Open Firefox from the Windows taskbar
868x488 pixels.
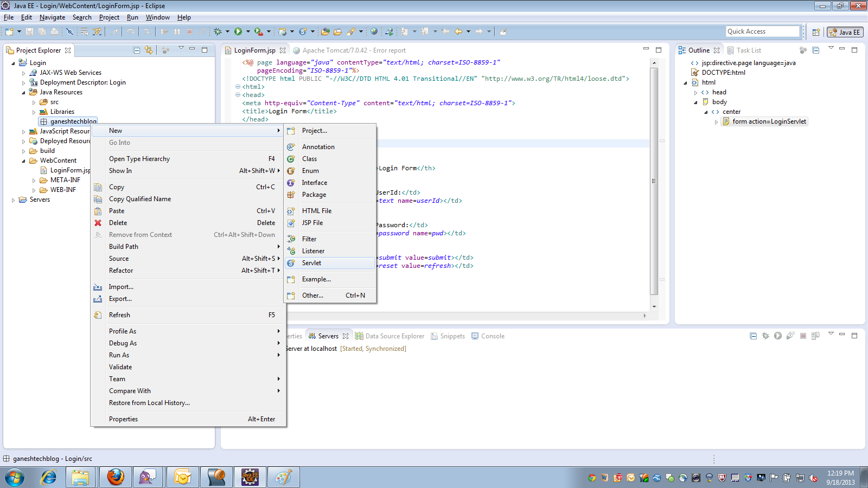point(115,477)
